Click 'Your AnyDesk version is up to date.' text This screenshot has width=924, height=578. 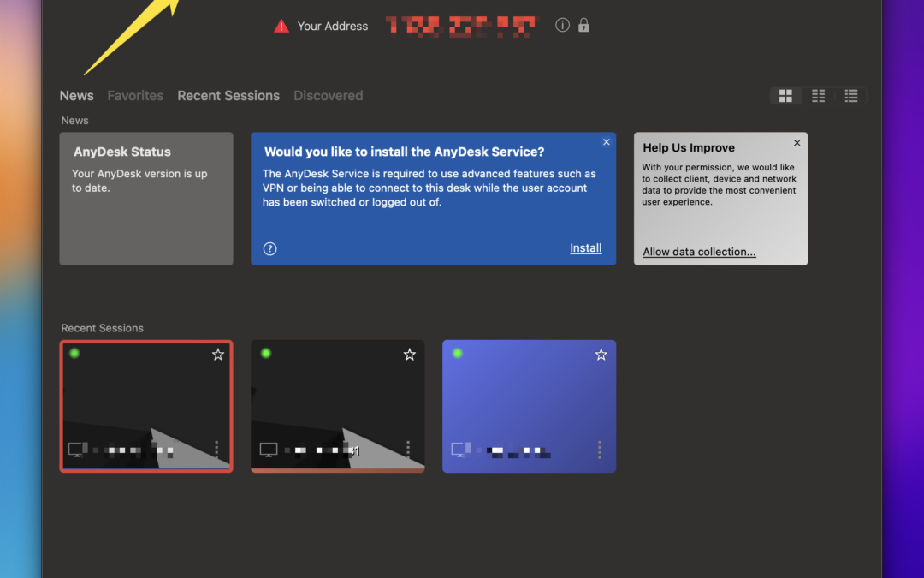click(x=139, y=181)
